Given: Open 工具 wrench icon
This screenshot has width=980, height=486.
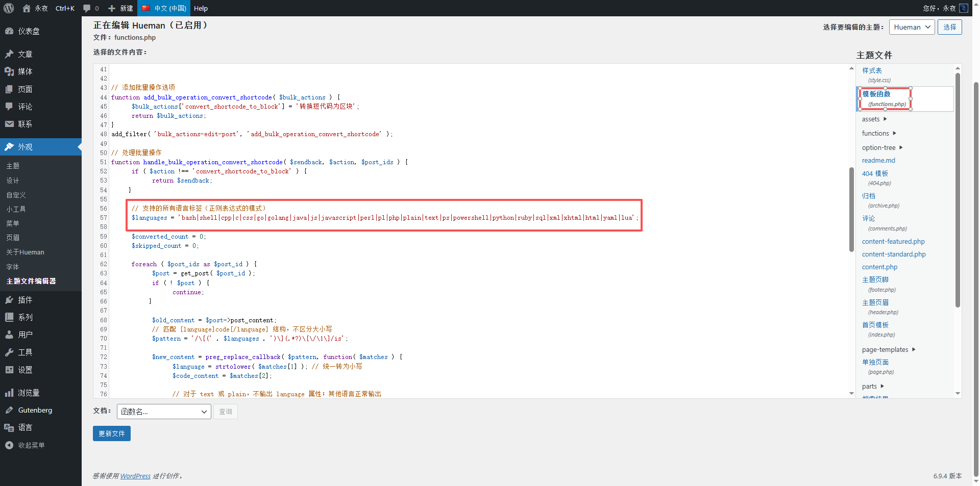Looking at the screenshot, I should coord(9,352).
